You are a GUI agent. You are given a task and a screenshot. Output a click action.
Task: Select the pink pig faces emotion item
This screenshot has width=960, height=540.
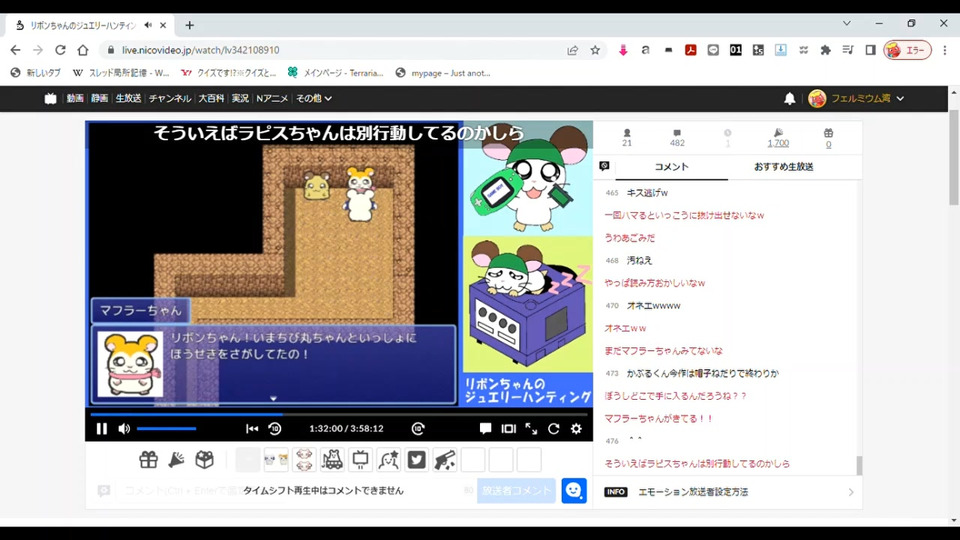click(304, 459)
